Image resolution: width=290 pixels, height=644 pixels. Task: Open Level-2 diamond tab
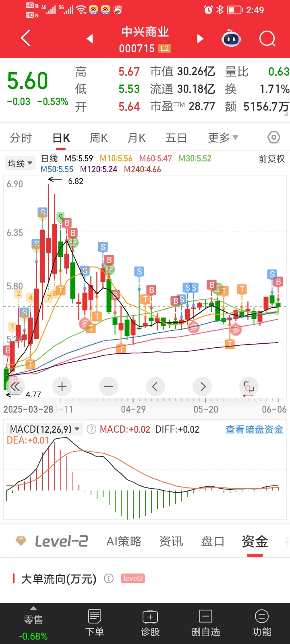click(52, 541)
